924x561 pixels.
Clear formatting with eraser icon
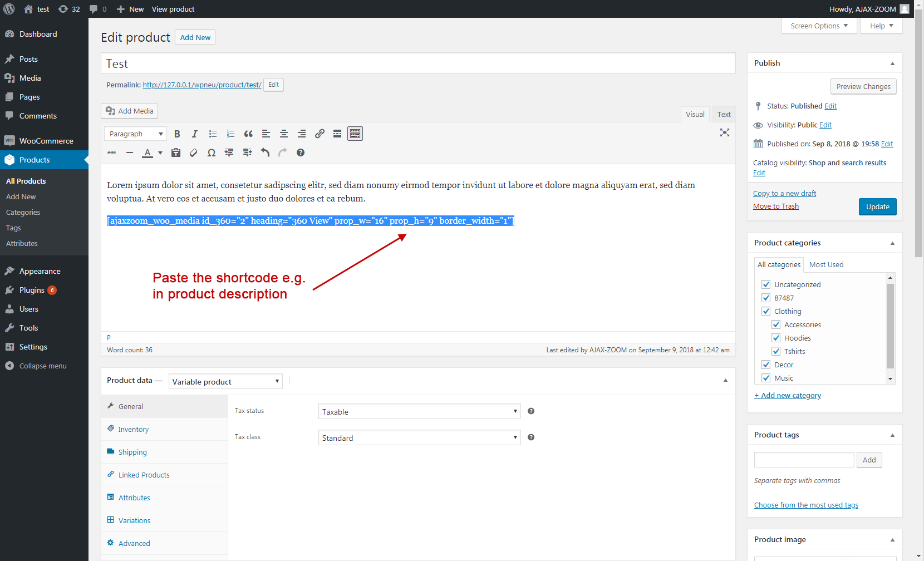pyautogui.click(x=194, y=152)
